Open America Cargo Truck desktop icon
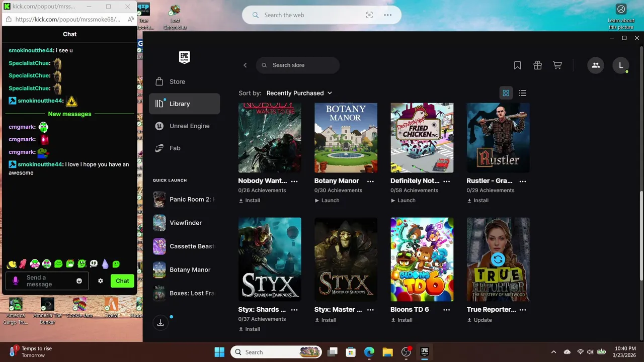The height and width of the screenshot is (362, 644). coord(16,311)
